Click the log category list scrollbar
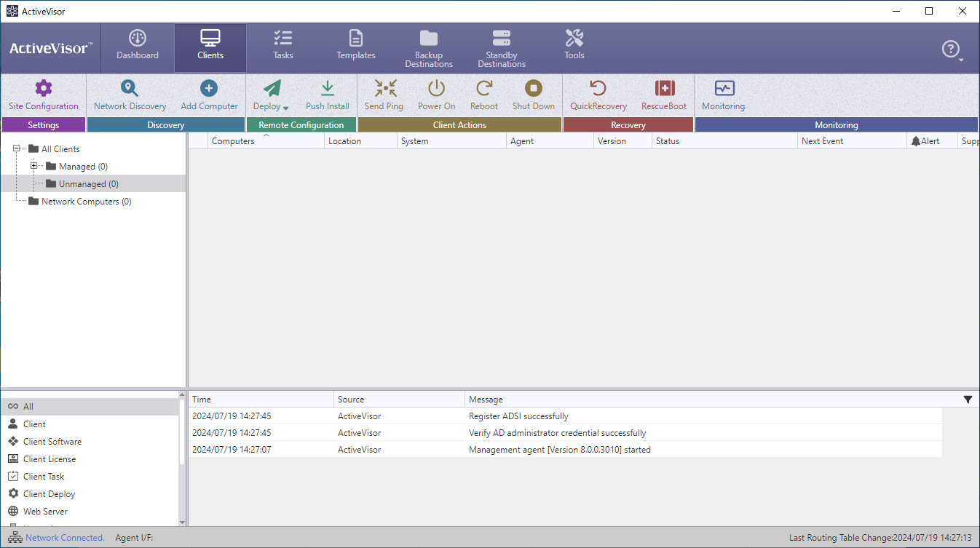The width and height of the screenshot is (980, 548). click(x=183, y=458)
